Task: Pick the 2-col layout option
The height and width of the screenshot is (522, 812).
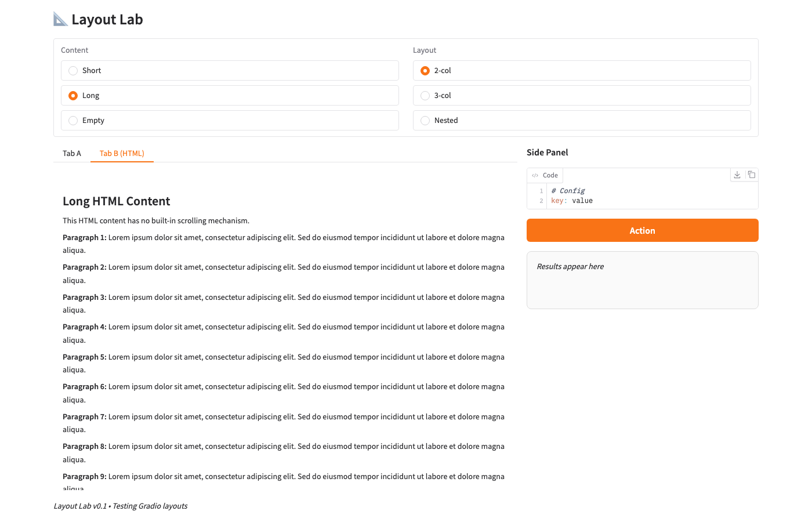Action: click(425, 71)
